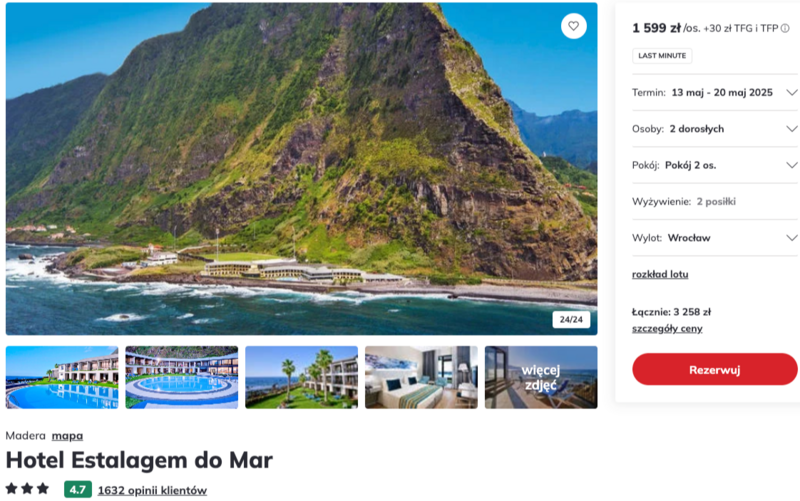Select the hotel bedroom thumbnail

421,377
